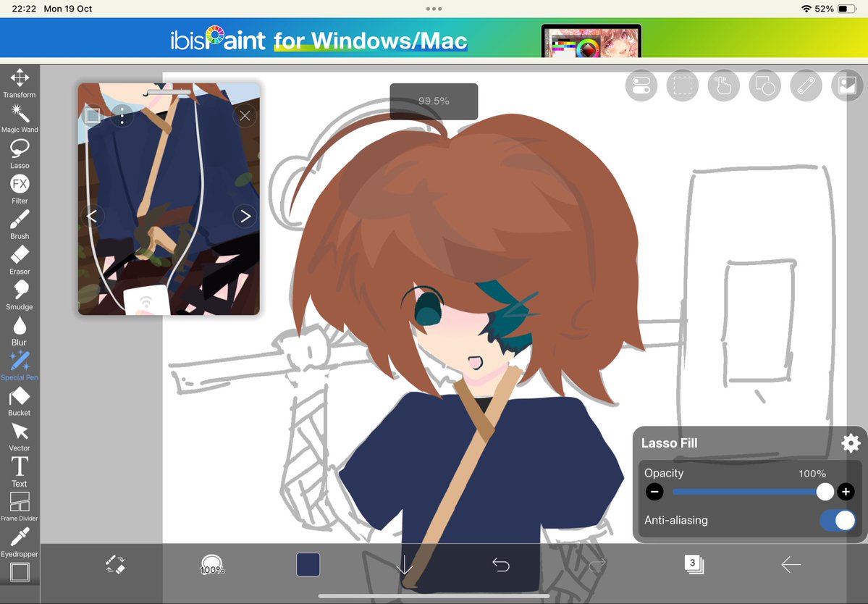Viewport: 868px width, 604px height.
Task: Select the Smudge tool
Action: click(20, 295)
